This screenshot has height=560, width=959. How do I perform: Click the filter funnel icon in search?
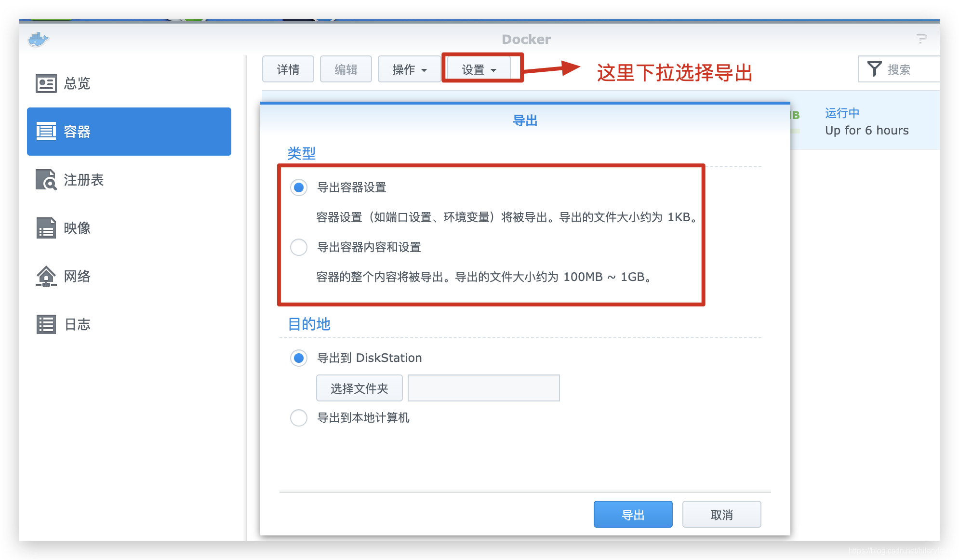[x=874, y=69]
